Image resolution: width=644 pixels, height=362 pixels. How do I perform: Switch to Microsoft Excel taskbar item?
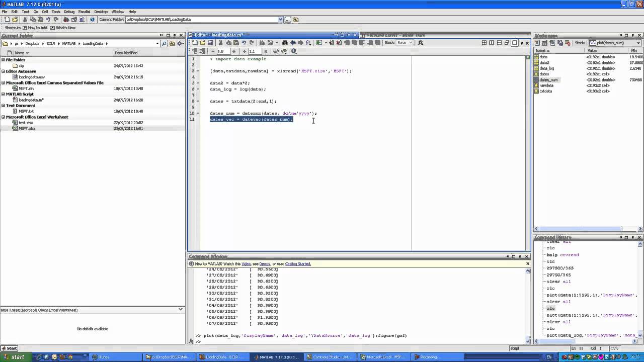(x=383, y=357)
